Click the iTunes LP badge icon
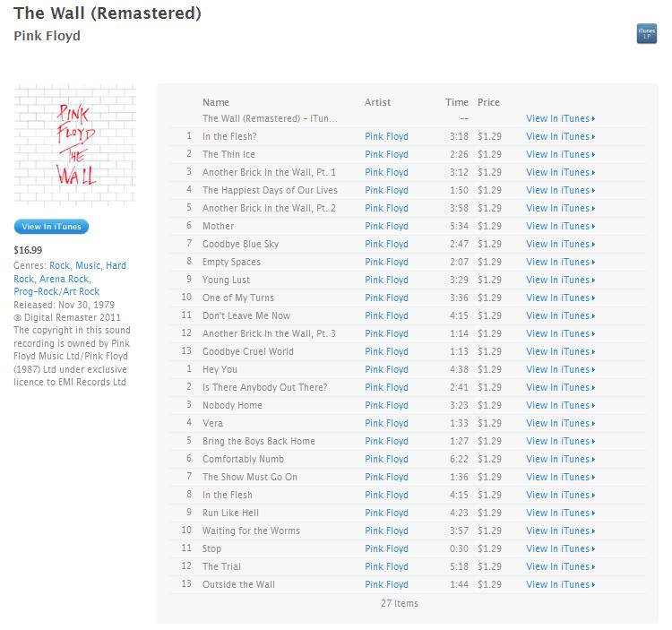 click(x=646, y=33)
